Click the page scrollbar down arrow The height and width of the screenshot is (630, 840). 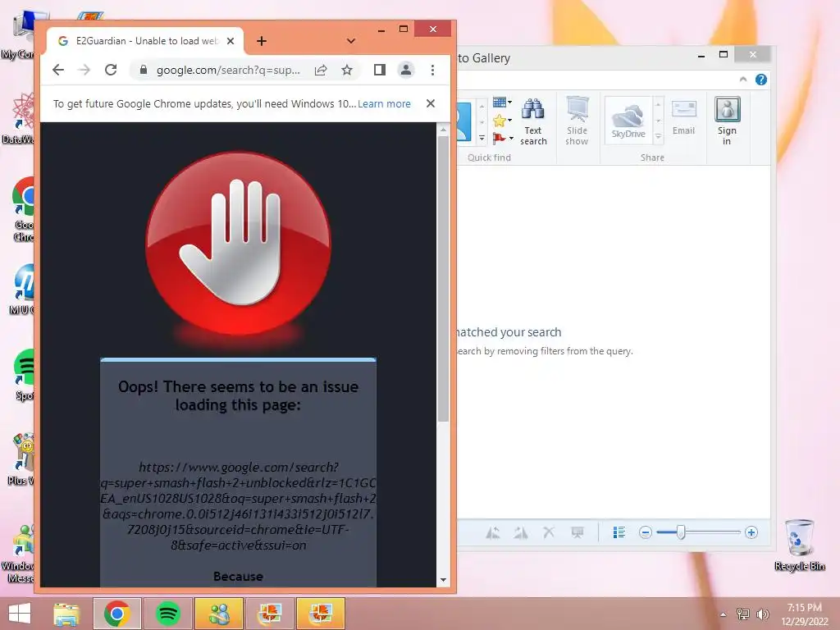(443, 580)
